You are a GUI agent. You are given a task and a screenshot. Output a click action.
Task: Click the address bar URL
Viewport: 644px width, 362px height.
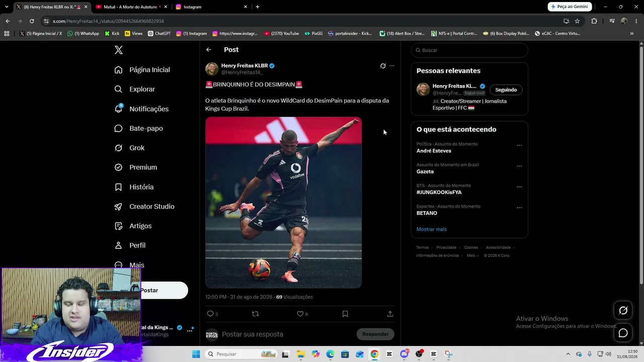[x=108, y=21]
